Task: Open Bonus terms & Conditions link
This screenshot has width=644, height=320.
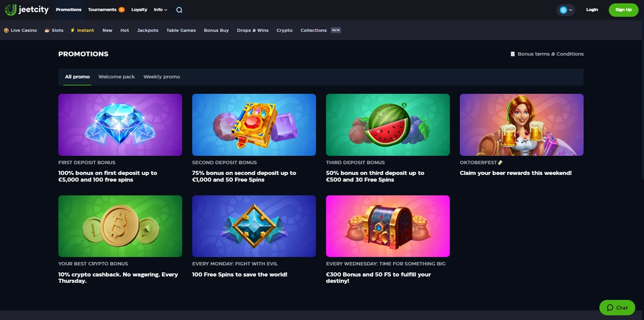Action: click(x=550, y=54)
